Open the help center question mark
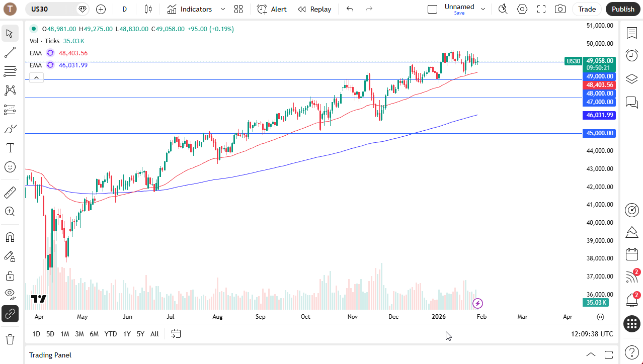This screenshot has height=364, width=643. point(632,352)
